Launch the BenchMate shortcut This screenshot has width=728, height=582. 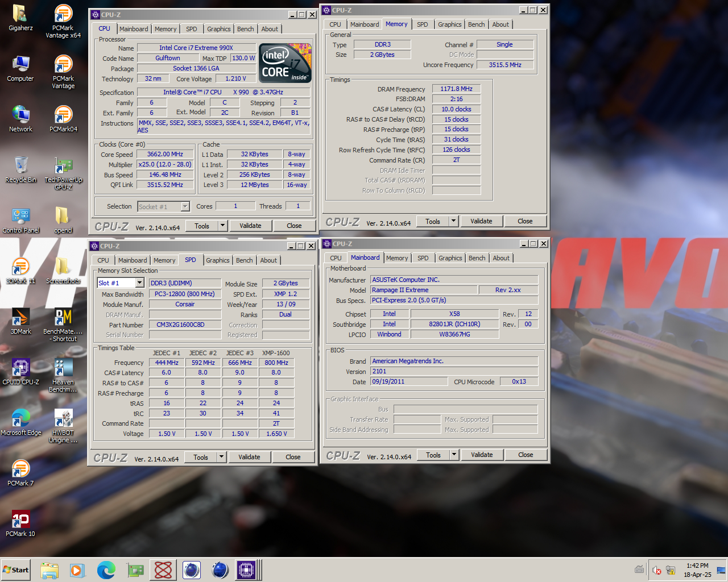click(63, 325)
